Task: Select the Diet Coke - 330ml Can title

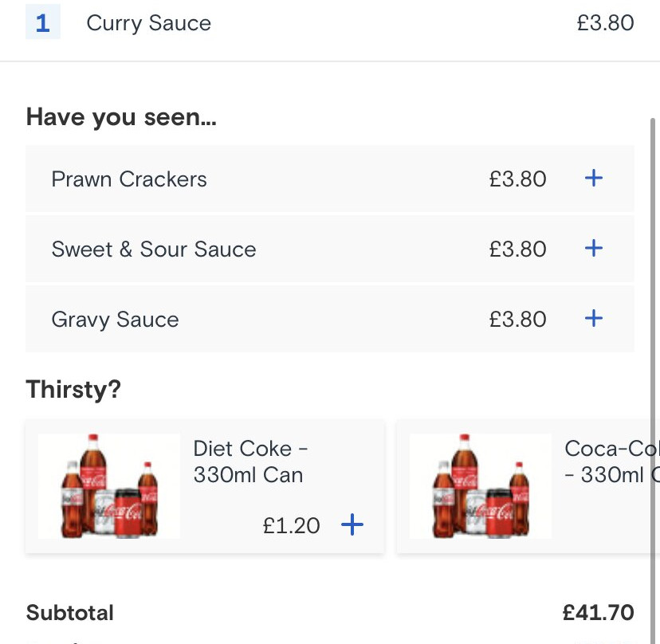Action: tap(249, 462)
